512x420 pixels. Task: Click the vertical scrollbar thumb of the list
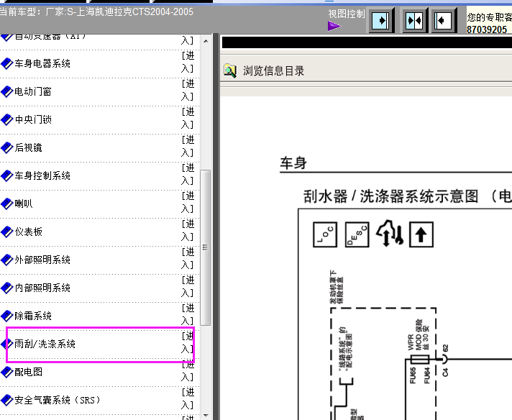[x=206, y=247]
